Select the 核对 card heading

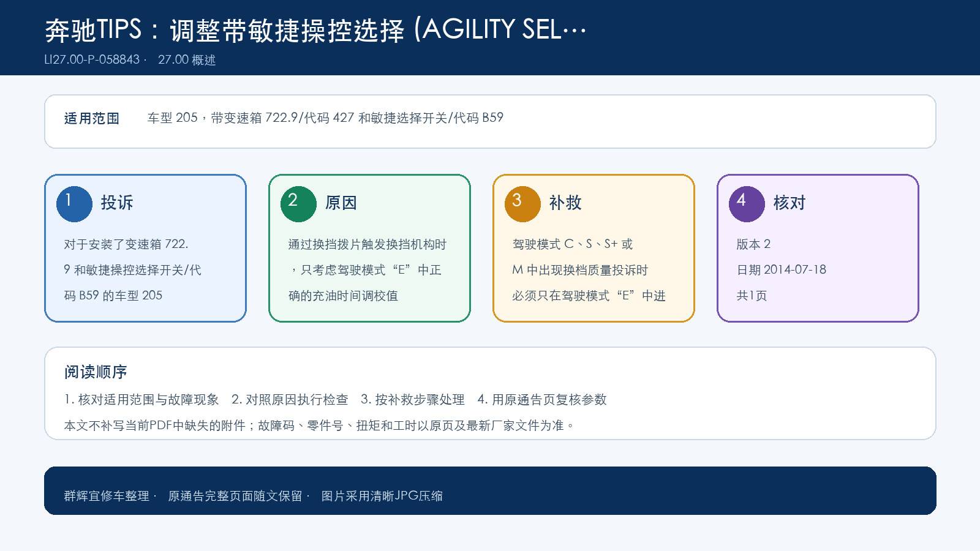click(x=790, y=203)
